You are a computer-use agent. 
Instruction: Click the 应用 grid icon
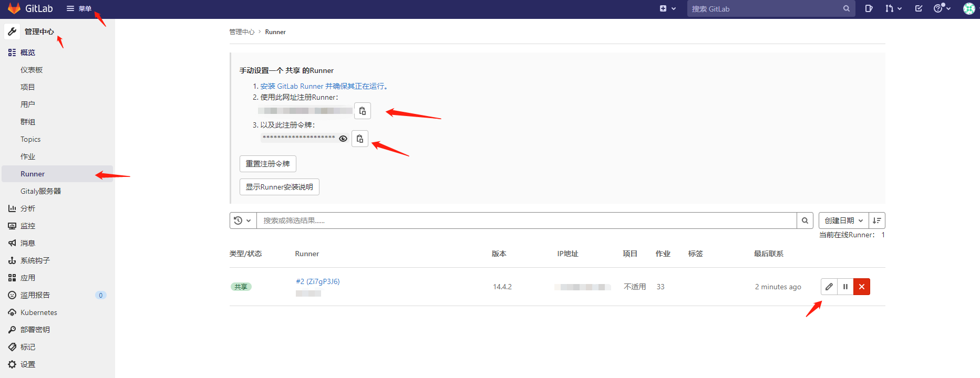[x=12, y=278]
